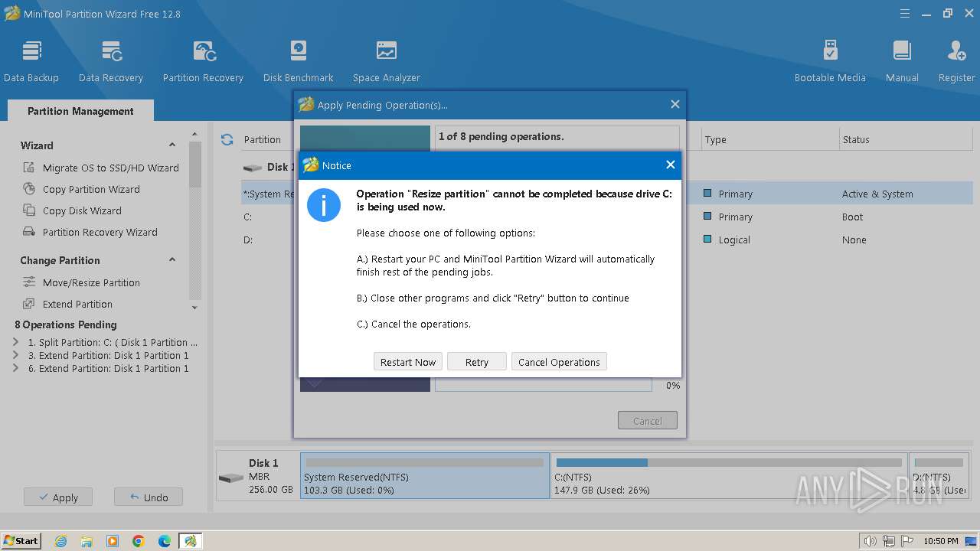The image size is (980, 551).
Task: Select Migrate OS to SSD/HD Wizard
Action: point(110,168)
